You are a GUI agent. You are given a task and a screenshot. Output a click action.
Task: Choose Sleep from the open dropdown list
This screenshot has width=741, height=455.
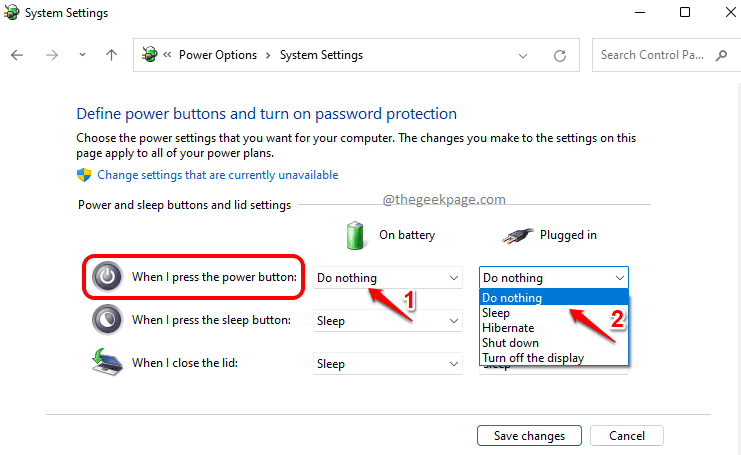[496, 313]
